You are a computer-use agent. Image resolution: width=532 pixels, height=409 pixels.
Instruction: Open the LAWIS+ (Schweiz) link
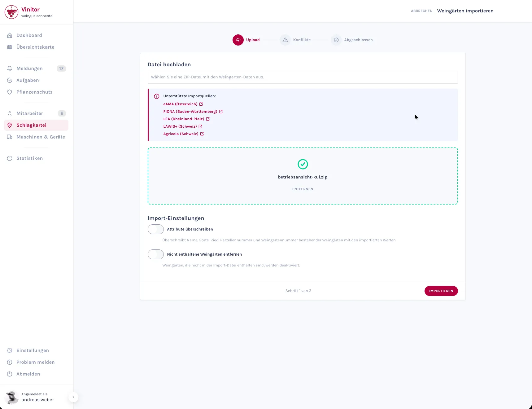[x=180, y=126]
